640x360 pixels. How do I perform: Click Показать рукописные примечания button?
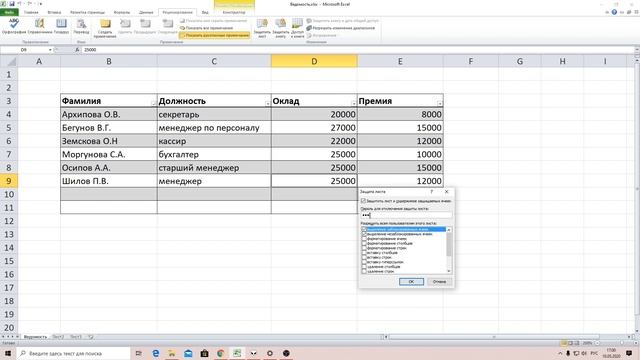point(215,35)
